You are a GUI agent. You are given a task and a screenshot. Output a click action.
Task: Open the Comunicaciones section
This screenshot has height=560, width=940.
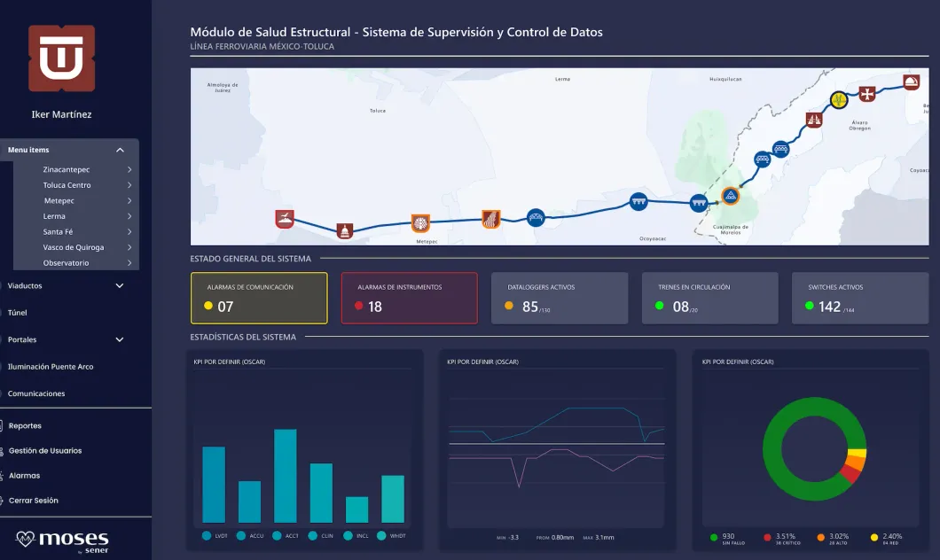36,393
